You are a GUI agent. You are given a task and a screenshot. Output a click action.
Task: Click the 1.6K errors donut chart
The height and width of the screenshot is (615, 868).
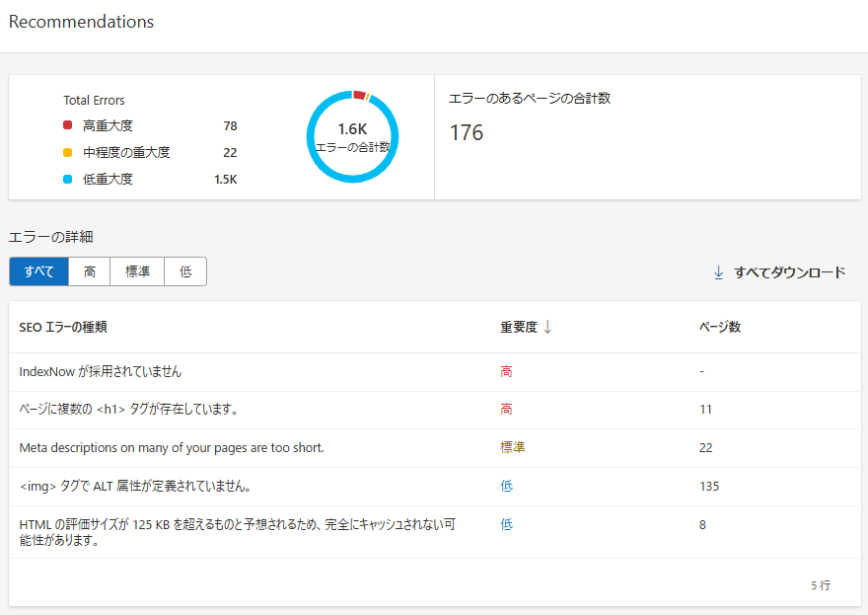pyautogui.click(x=351, y=136)
